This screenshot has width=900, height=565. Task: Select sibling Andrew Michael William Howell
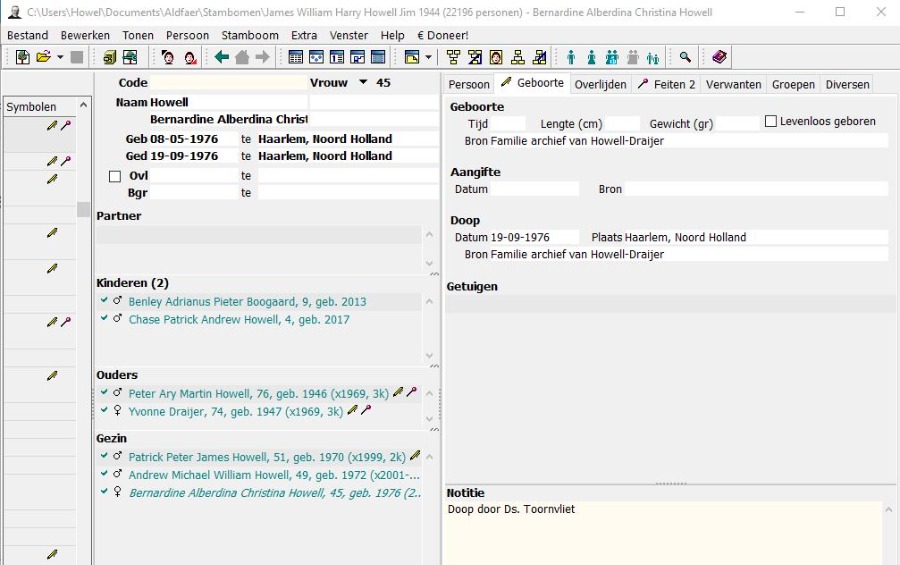point(274,475)
